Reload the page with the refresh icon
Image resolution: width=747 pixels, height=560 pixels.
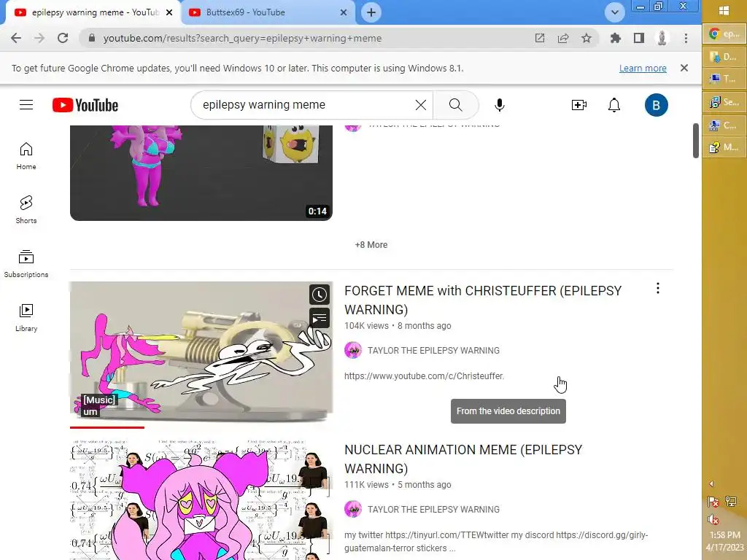point(63,38)
